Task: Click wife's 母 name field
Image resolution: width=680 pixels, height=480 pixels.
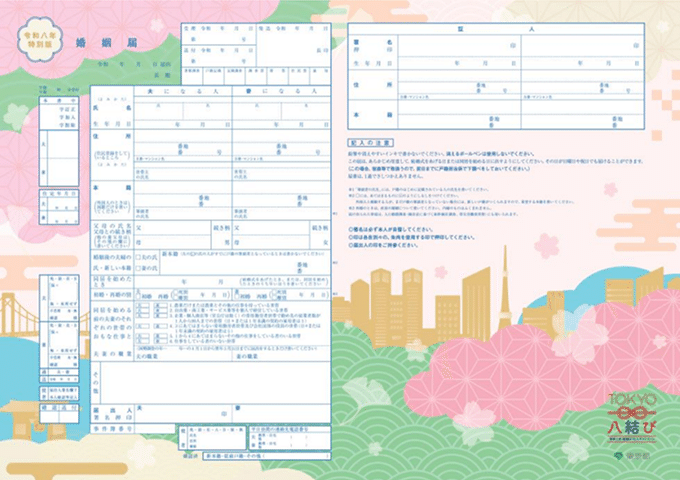Action: click(x=271, y=242)
